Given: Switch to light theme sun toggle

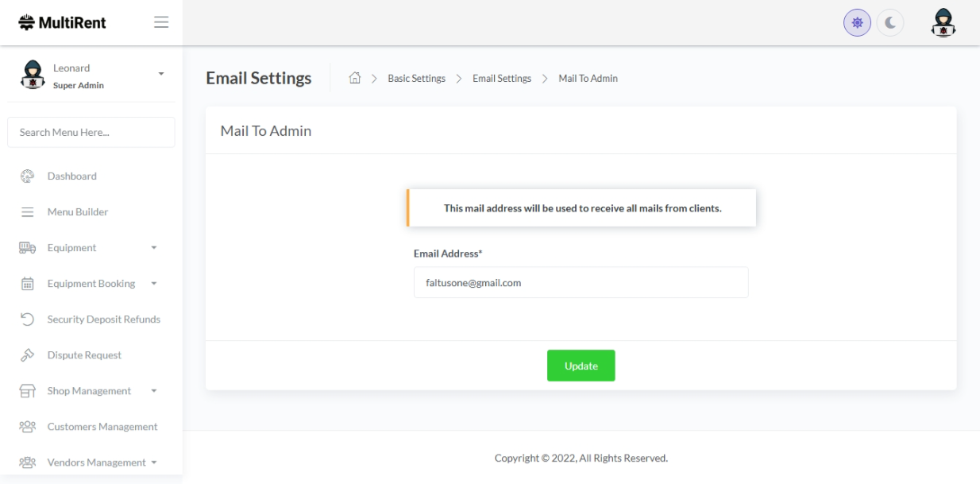Looking at the screenshot, I should [857, 23].
